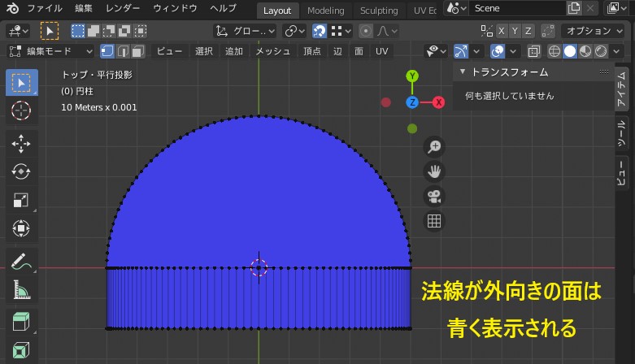635x364 pixels.
Task: Open the ヘルプ menu
Action: point(223,8)
